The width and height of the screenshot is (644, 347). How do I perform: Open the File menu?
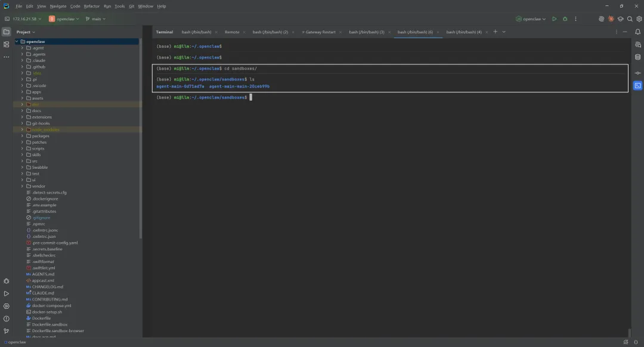tap(19, 6)
